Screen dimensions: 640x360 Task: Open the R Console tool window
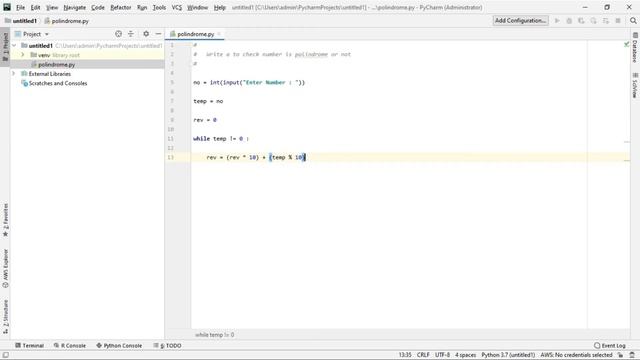point(70,345)
